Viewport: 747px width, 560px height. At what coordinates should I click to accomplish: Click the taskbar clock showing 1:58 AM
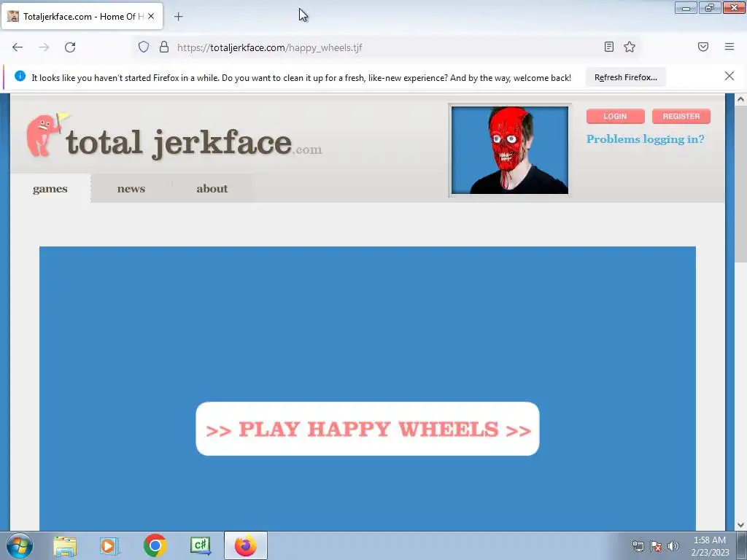click(x=710, y=545)
